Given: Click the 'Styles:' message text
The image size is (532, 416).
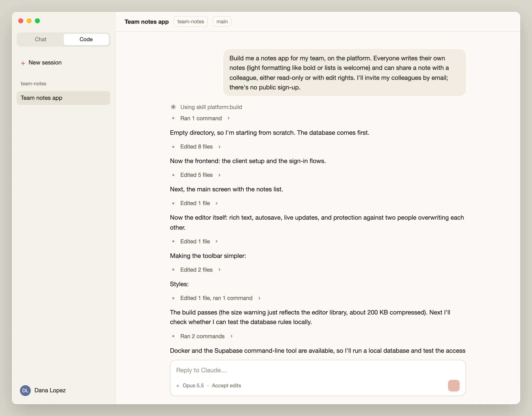Looking at the screenshot, I should point(179,284).
